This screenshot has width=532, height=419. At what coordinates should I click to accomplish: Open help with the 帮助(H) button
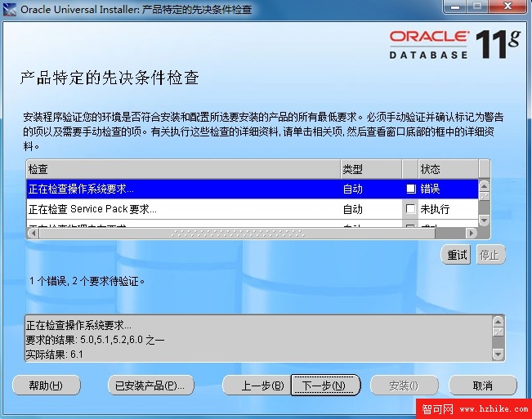click(x=47, y=386)
